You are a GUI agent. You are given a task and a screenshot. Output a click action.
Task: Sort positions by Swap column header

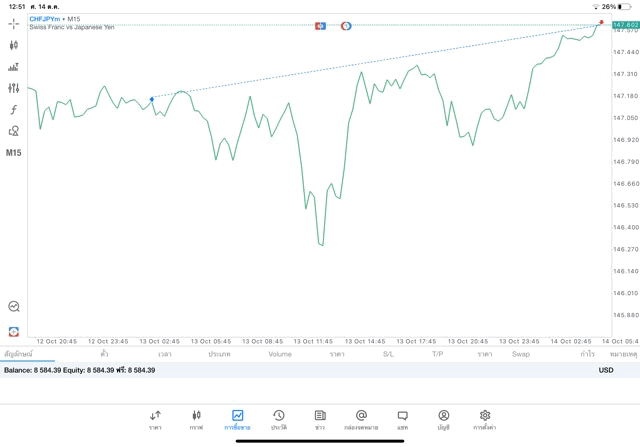521,354
